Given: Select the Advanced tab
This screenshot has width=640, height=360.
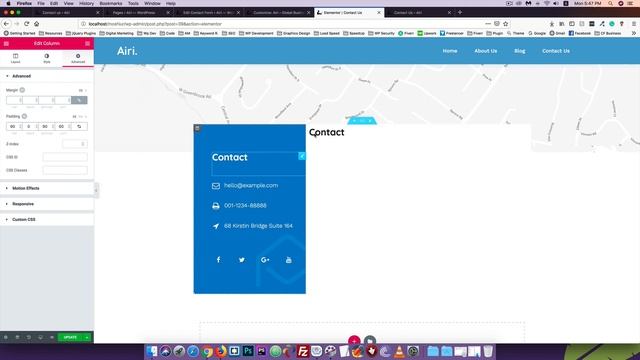Looking at the screenshot, I should point(78,58).
